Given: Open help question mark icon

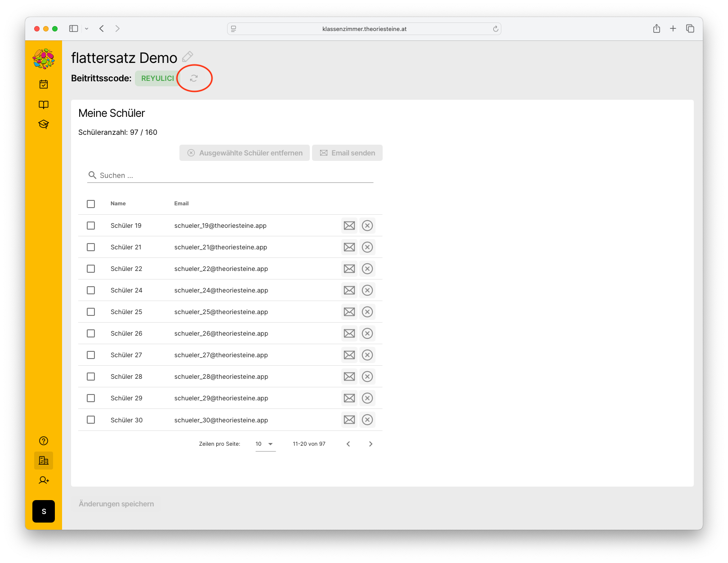Looking at the screenshot, I should (44, 441).
